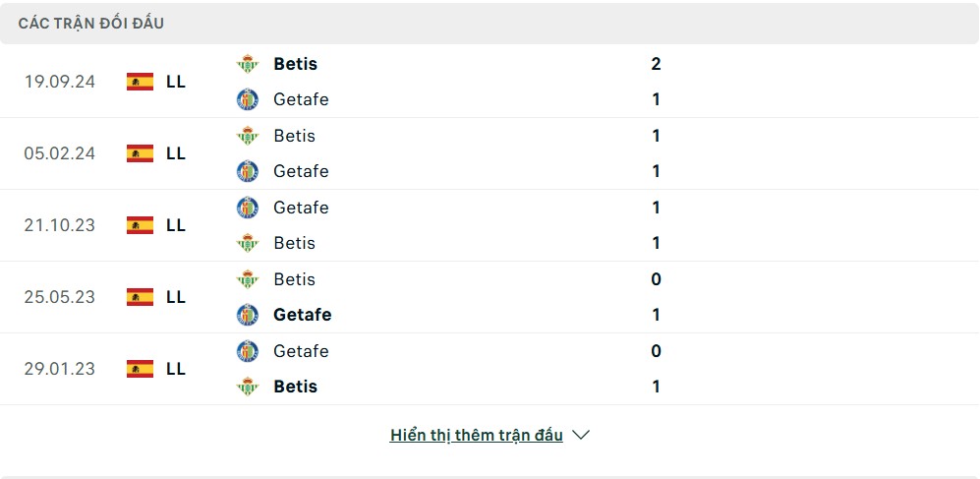Open Hiển thị thêm trận đấu link

(477, 435)
